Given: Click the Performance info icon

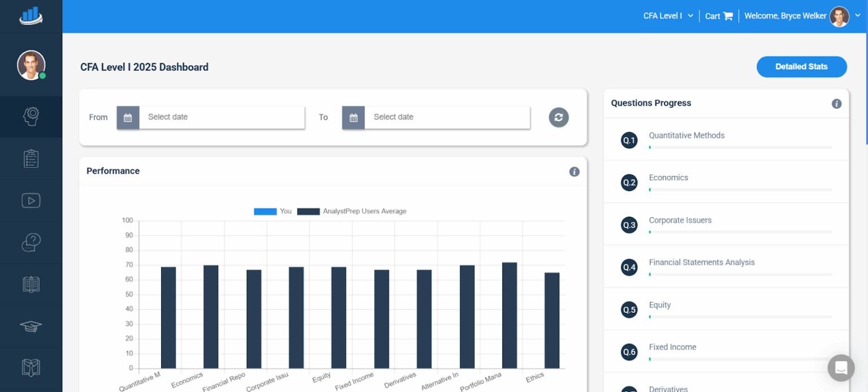Looking at the screenshot, I should (x=574, y=171).
